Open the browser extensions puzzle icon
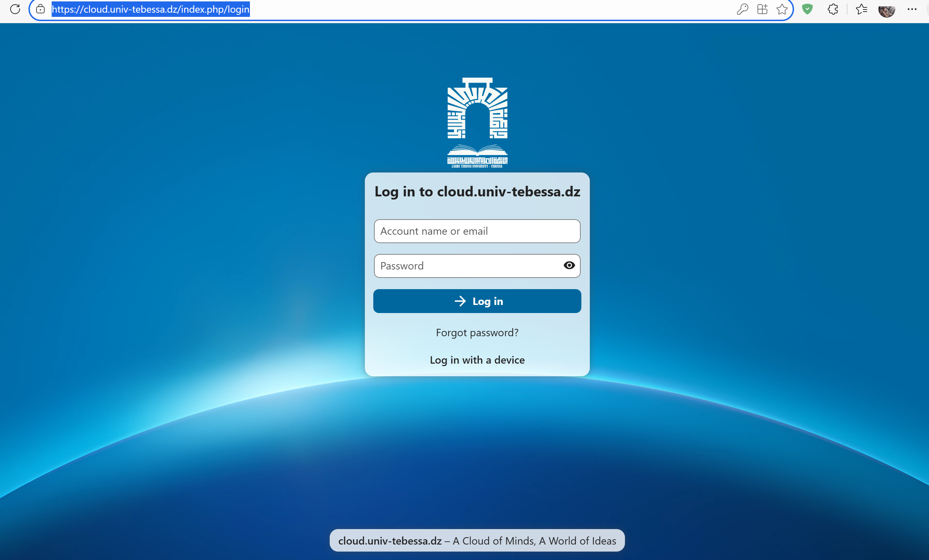 pyautogui.click(x=833, y=9)
